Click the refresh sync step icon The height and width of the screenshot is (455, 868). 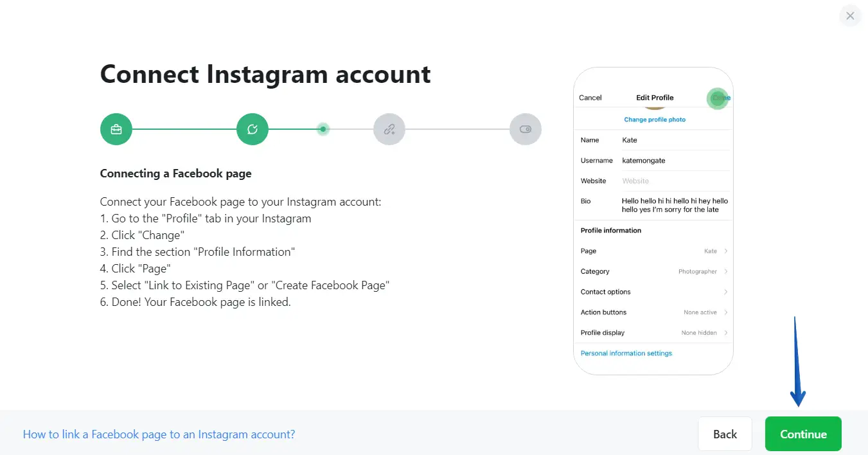(252, 129)
